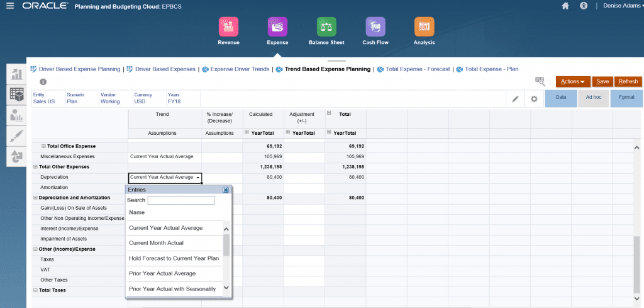Open the Actions dropdown menu
The image size is (644, 308).
pyautogui.click(x=572, y=81)
